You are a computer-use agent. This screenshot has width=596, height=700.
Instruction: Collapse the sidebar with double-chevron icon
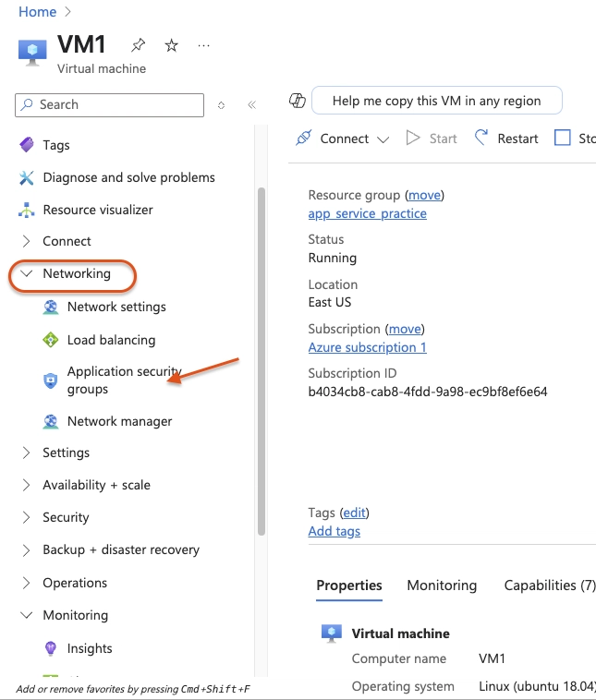252,105
